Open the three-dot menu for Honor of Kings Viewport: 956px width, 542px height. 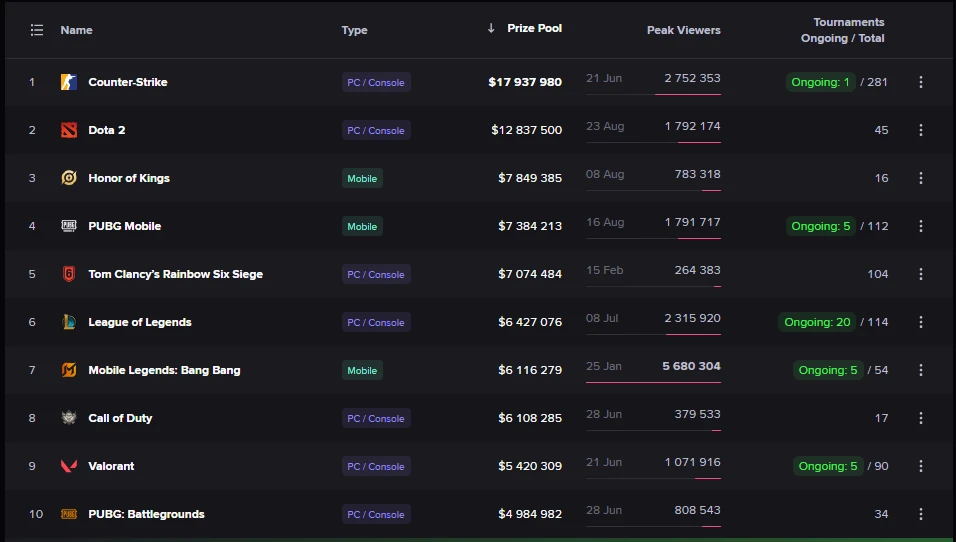921,178
